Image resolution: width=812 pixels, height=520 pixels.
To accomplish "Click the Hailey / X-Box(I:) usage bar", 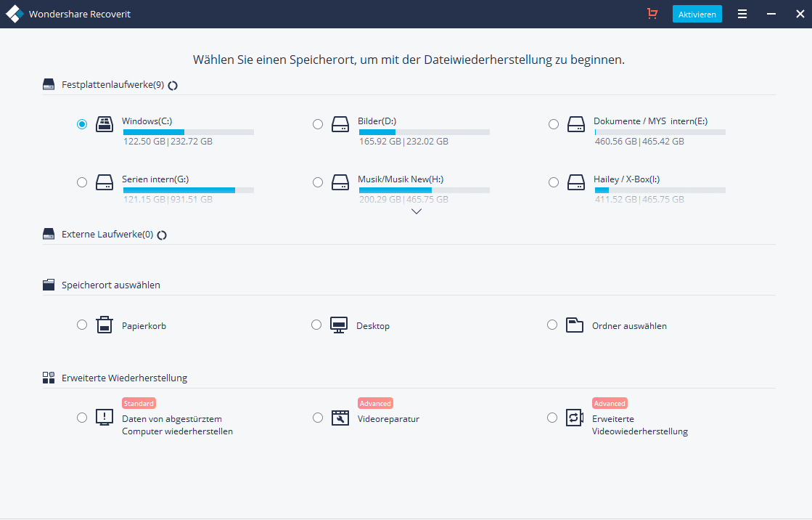I will pos(660,190).
